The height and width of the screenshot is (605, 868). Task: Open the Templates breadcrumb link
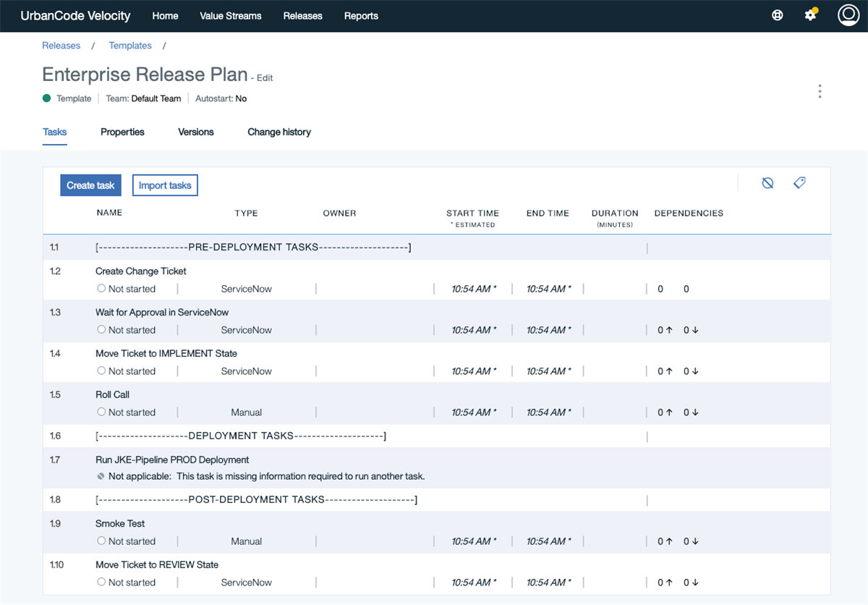[x=130, y=45]
